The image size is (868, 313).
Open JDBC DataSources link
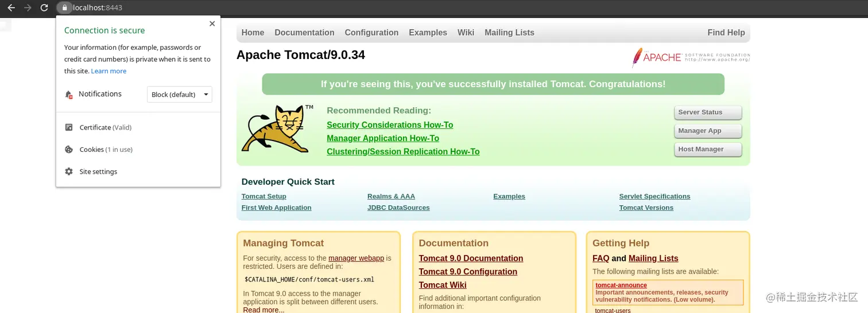pos(398,208)
